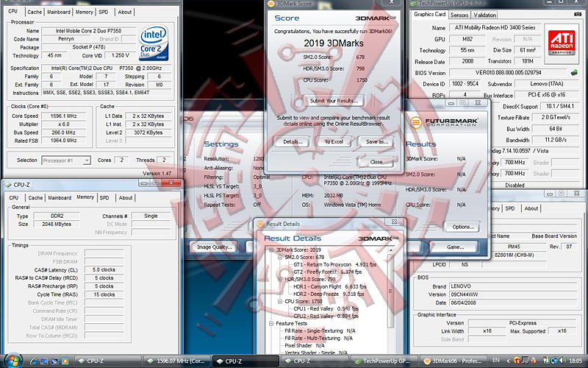Click the Result Details vertical scrollbar thumb
This screenshot has height=368, width=588.
[391, 291]
